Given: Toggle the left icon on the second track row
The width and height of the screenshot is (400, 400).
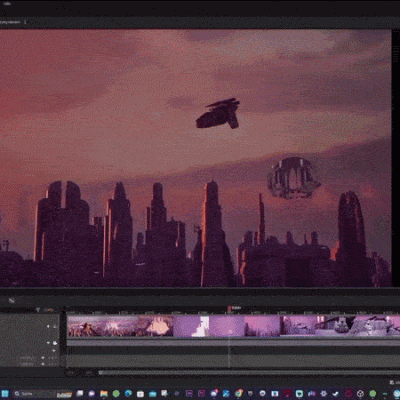Looking at the screenshot, I should point(48,343).
